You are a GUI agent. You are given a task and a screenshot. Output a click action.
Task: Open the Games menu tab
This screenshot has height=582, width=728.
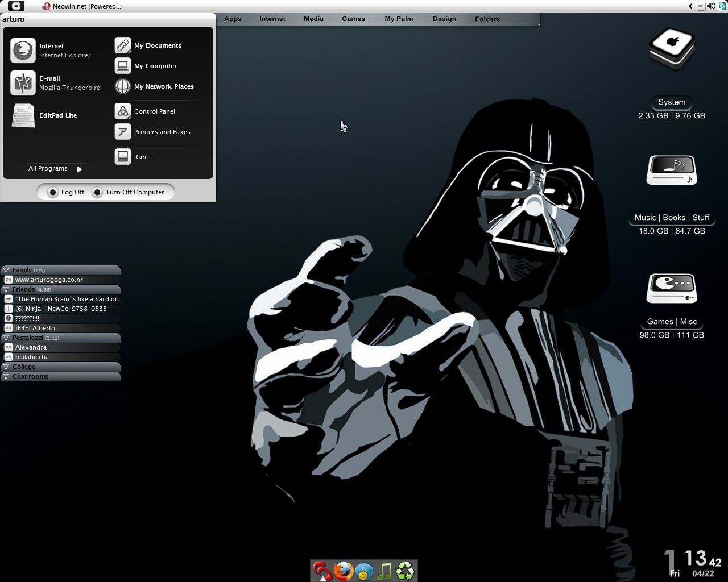tap(353, 19)
